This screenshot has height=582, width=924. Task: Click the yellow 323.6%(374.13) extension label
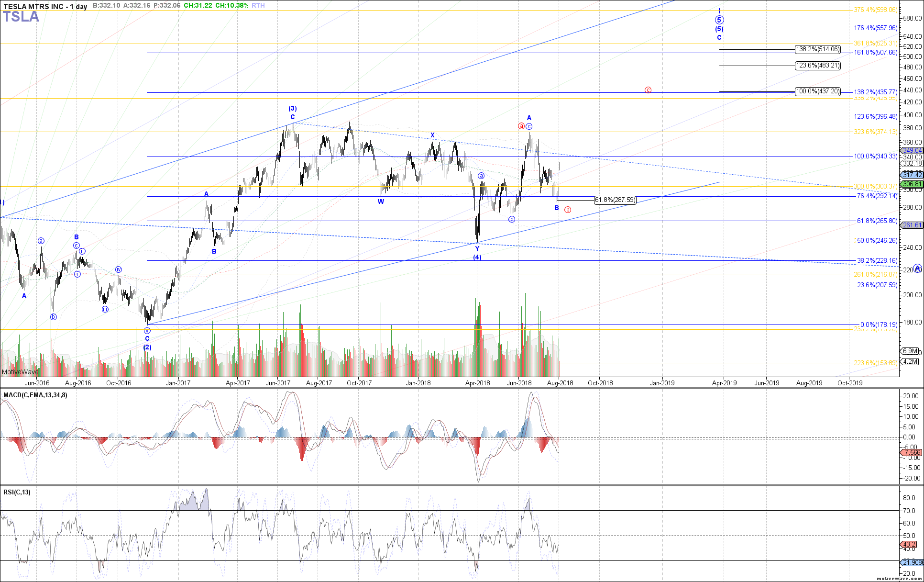click(x=876, y=132)
